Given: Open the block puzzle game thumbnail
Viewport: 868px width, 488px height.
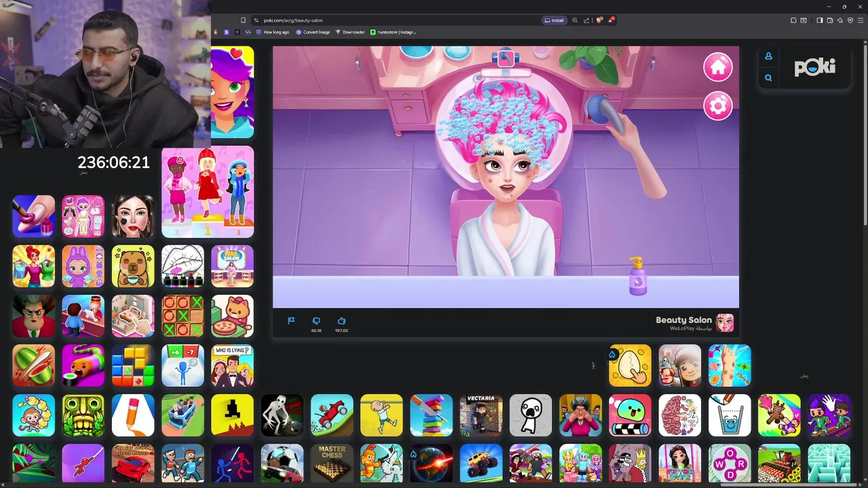Looking at the screenshot, I should click(x=133, y=365).
